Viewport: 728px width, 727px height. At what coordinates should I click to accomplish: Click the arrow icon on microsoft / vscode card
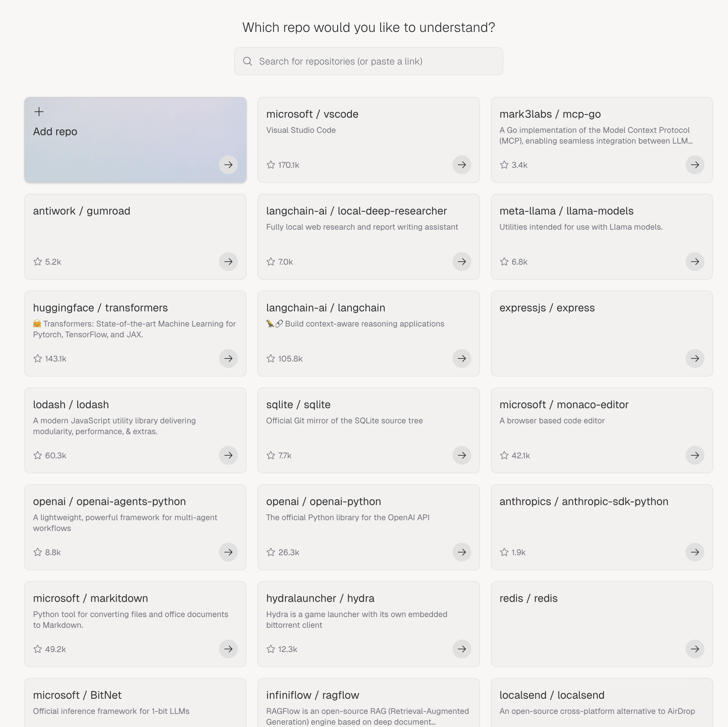[x=462, y=165]
